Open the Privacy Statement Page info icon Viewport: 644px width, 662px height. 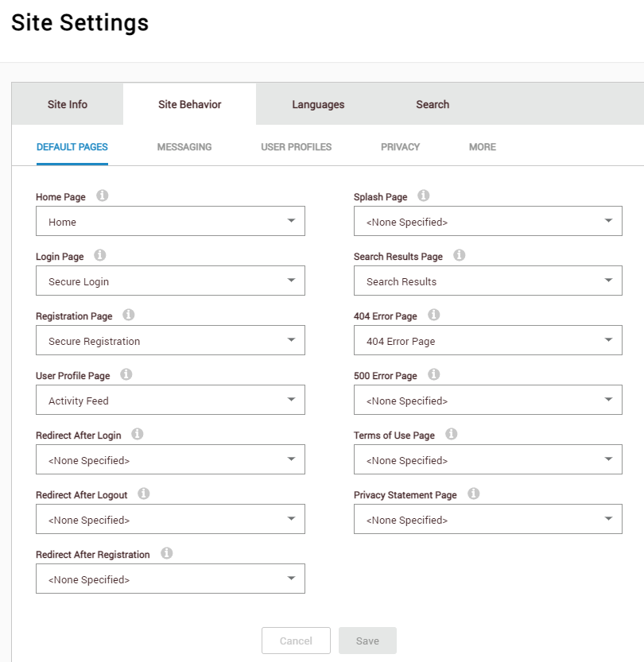[473, 494]
